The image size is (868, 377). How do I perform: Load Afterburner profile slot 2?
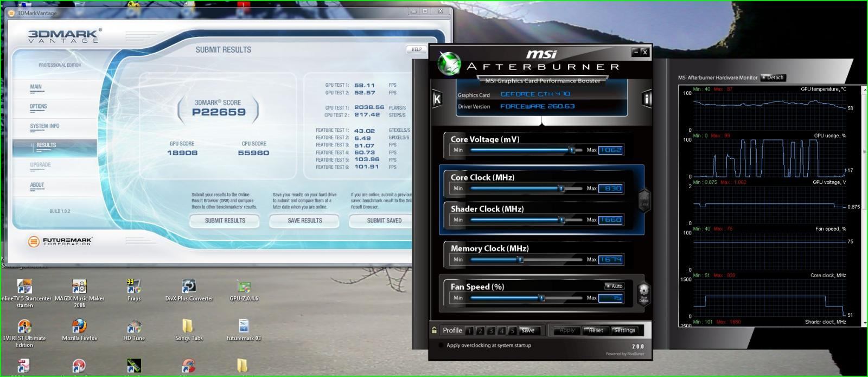point(480,330)
